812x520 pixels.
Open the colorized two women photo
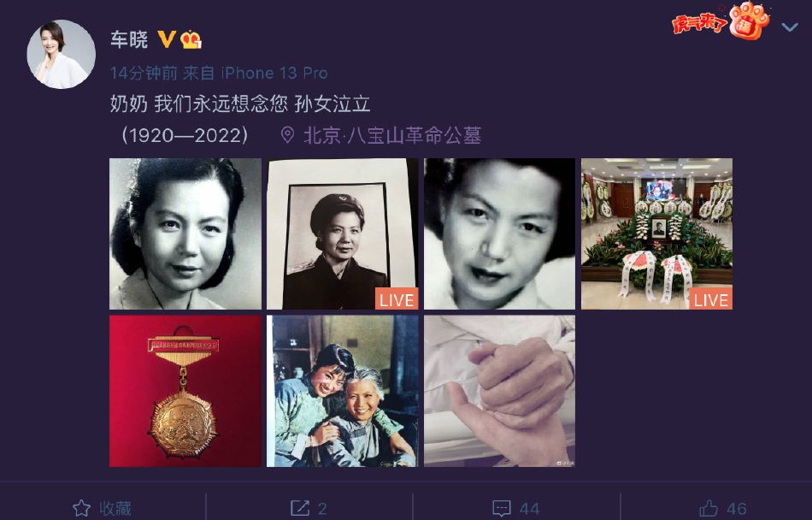pyautogui.click(x=342, y=391)
